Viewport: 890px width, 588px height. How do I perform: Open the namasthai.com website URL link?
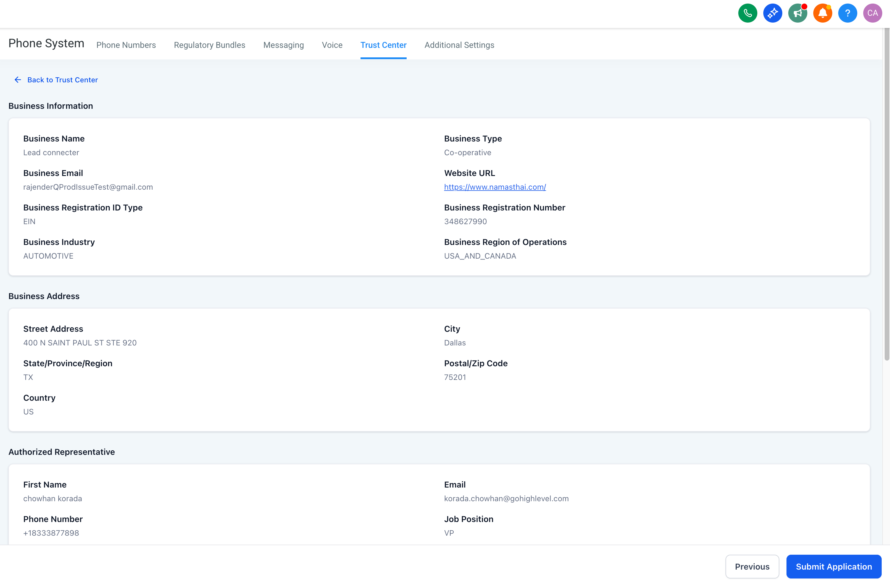coord(495,187)
